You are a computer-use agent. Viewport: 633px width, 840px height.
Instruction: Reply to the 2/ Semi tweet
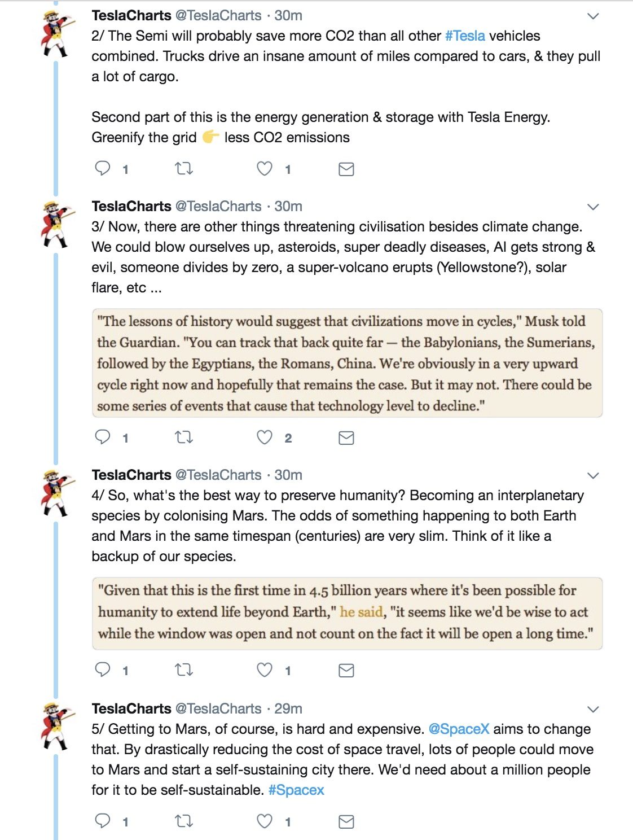click(x=103, y=168)
